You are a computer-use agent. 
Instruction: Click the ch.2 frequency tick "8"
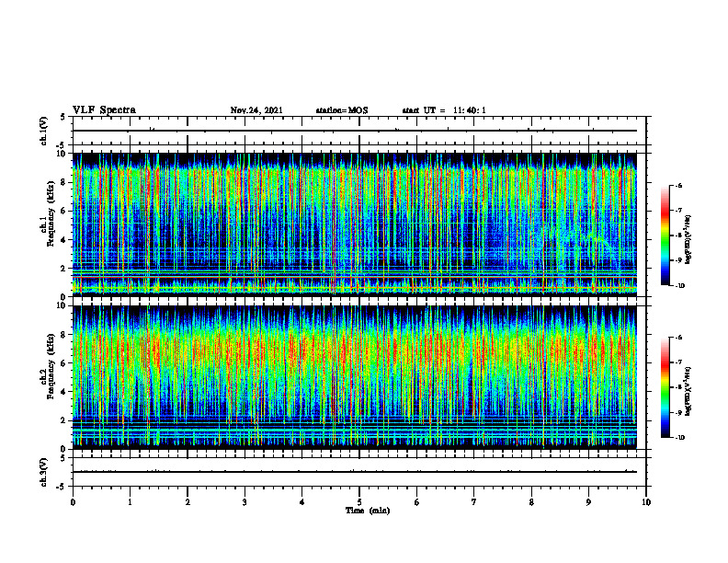pos(64,335)
